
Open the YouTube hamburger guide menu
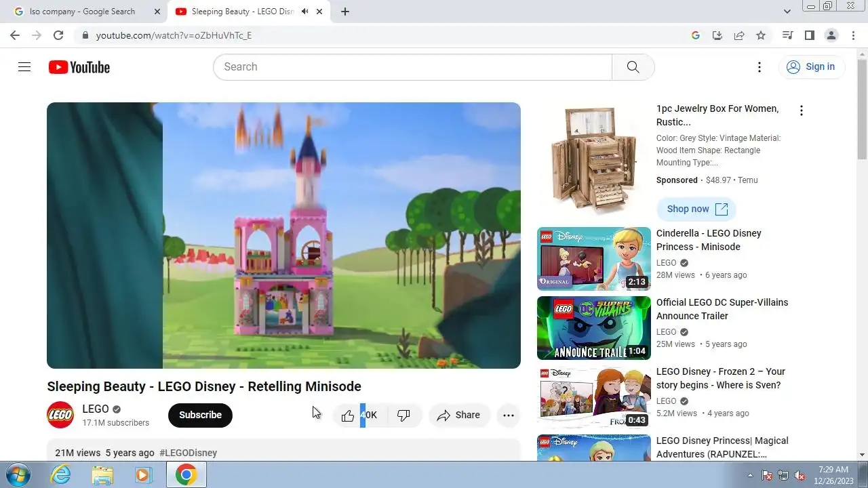(24, 66)
